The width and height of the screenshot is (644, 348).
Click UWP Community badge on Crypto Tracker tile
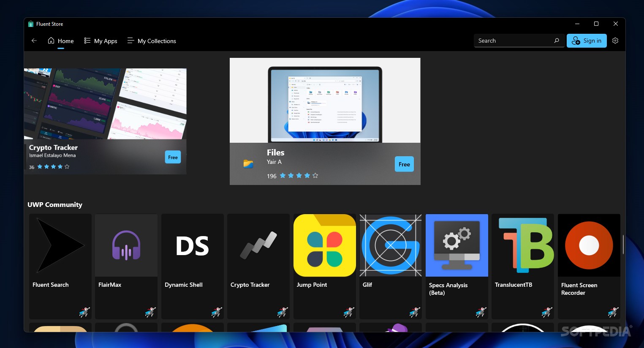pos(283,312)
